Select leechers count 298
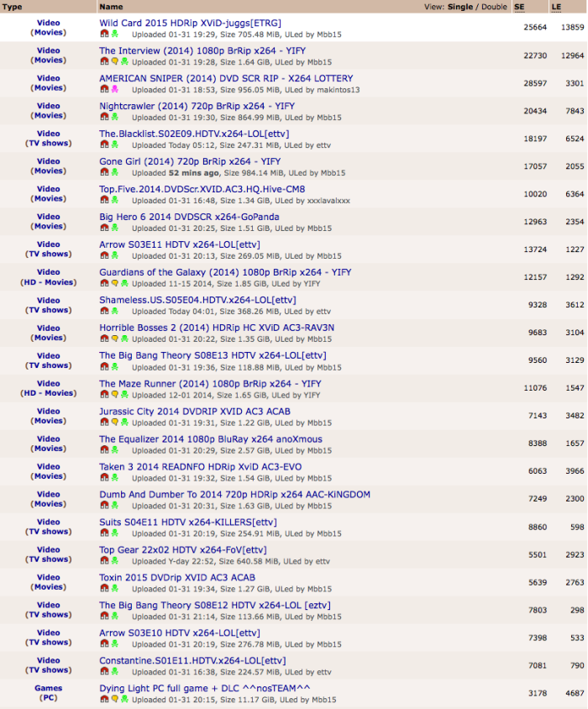This screenshot has width=588, height=709. 577,610
